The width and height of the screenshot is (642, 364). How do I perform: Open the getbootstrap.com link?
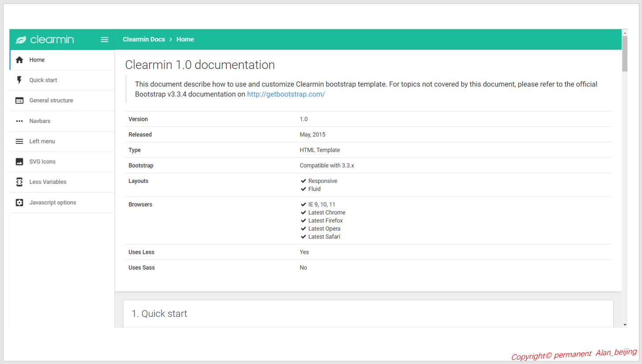286,94
